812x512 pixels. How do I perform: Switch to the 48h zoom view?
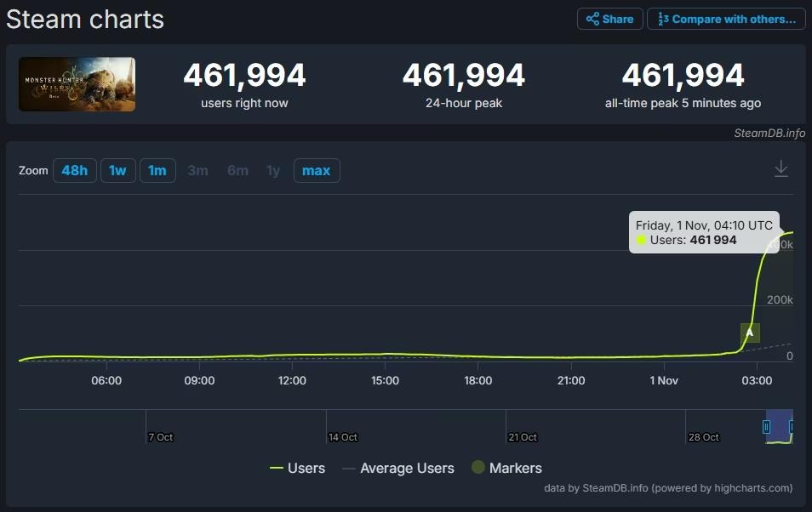pos(74,170)
